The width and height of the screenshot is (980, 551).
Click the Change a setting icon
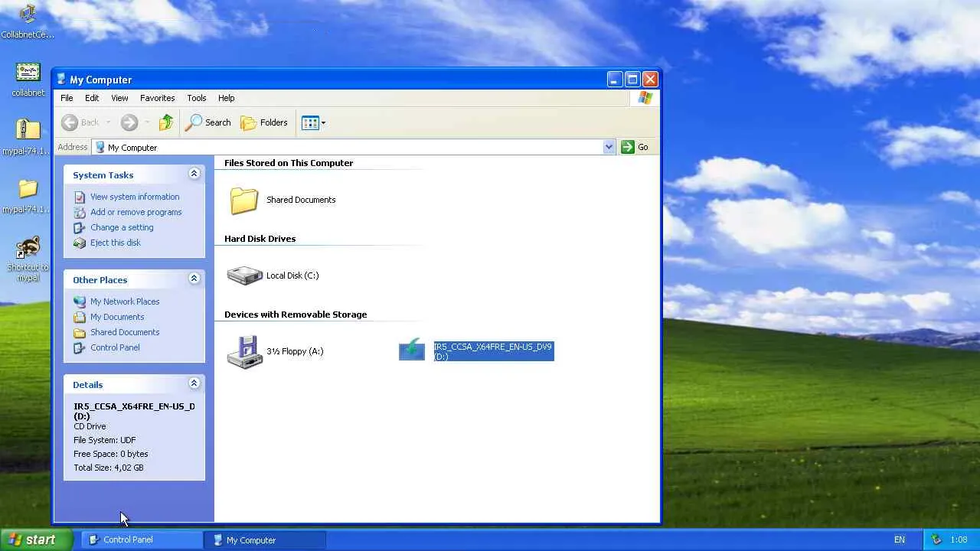click(80, 227)
